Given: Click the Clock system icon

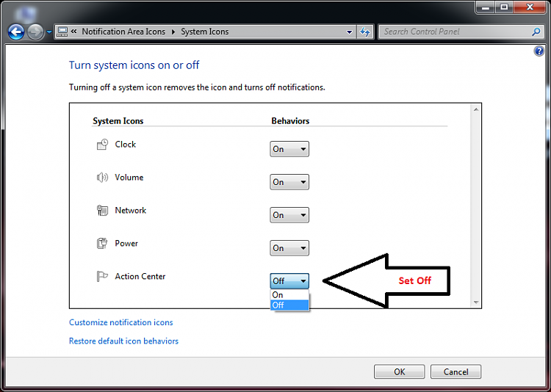Looking at the screenshot, I should coord(102,145).
